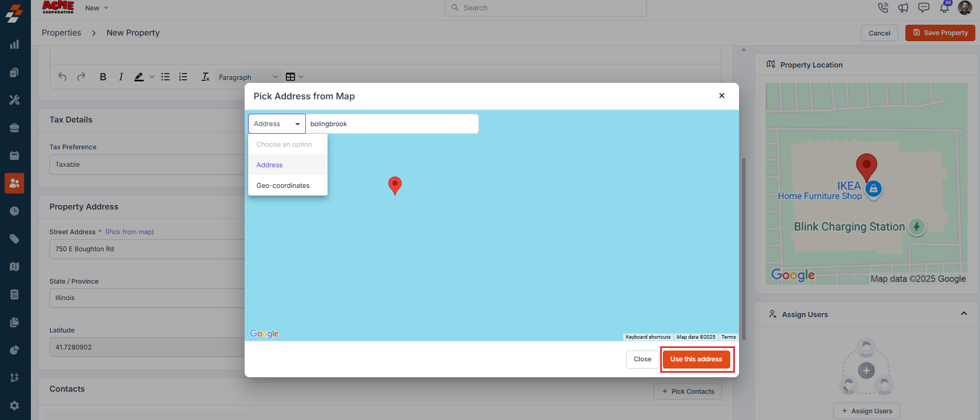Click the Cancel button in header
980x420 pixels.
pyautogui.click(x=879, y=33)
